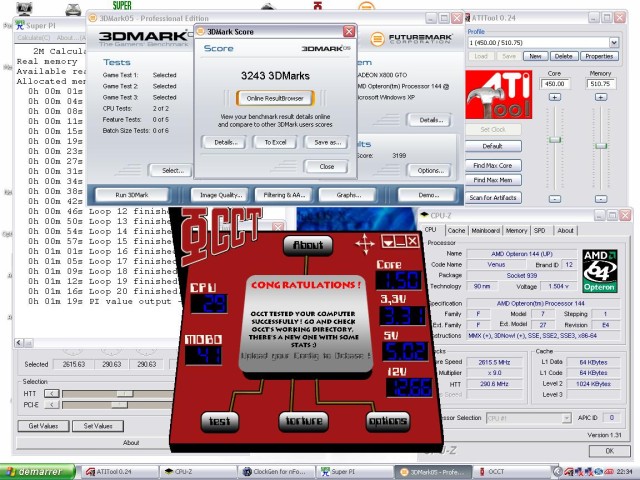Viewport: 640px width, 480px height.
Task: Click the OCCT torture button
Action: pyautogui.click(x=304, y=421)
